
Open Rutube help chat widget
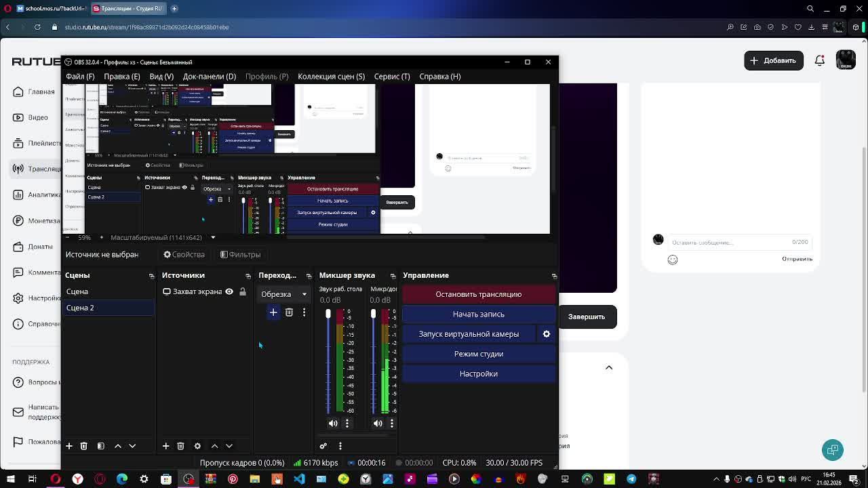833,450
